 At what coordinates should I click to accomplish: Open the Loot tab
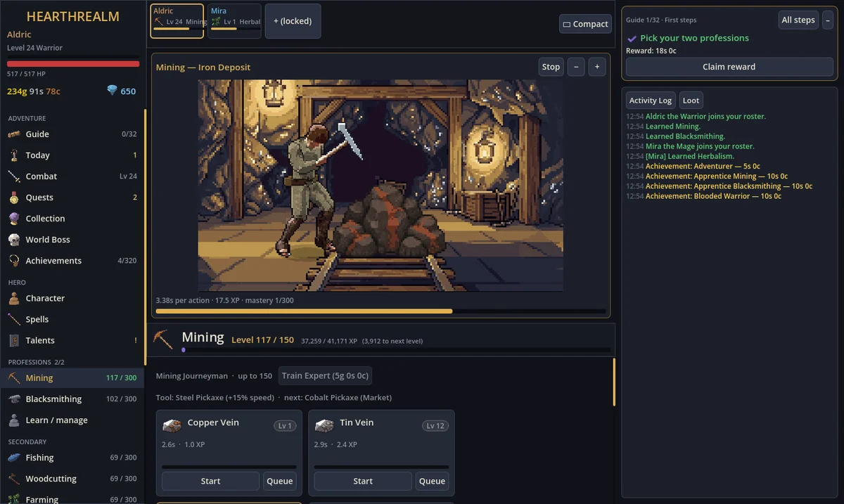tap(691, 101)
